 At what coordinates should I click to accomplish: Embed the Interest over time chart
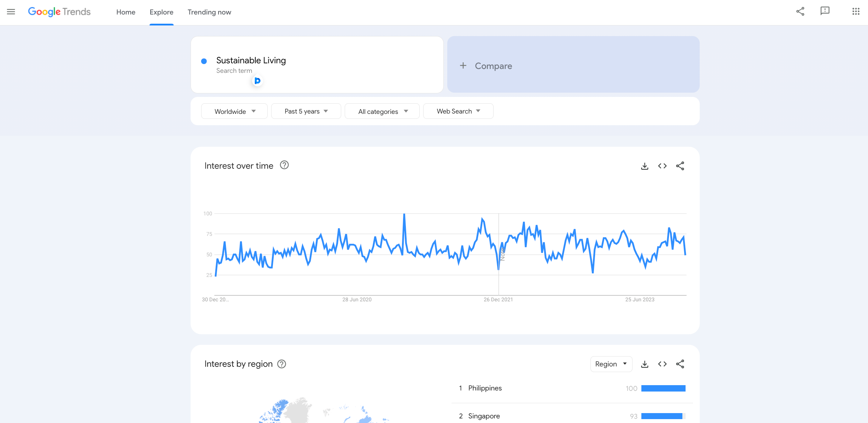pyautogui.click(x=662, y=166)
